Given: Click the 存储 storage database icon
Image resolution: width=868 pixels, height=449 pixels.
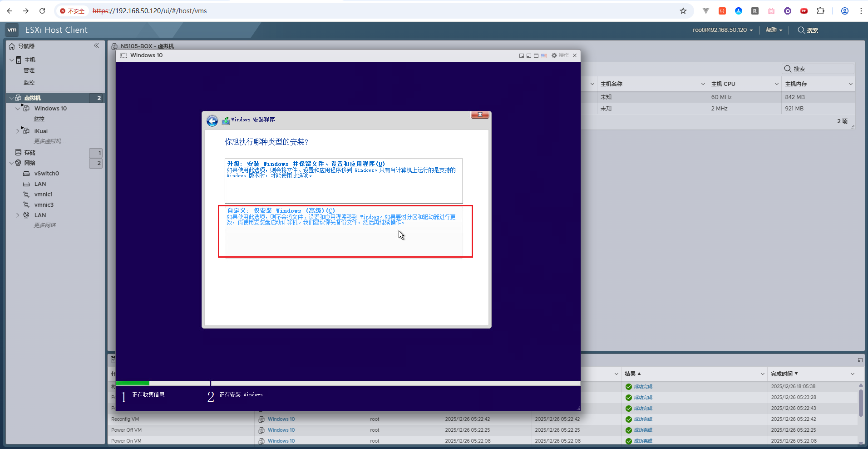Looking at the screenshot, I should pos(18,152).
